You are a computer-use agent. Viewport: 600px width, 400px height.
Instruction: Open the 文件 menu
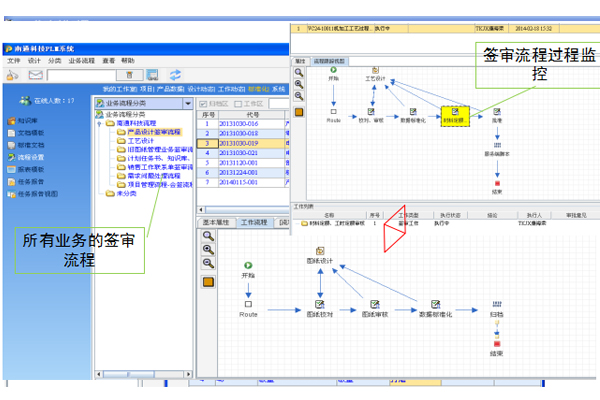click(x=13, y=60)
